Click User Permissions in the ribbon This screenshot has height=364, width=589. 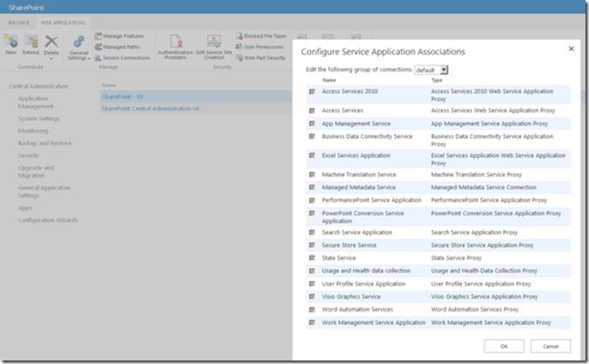coord(260,47)
